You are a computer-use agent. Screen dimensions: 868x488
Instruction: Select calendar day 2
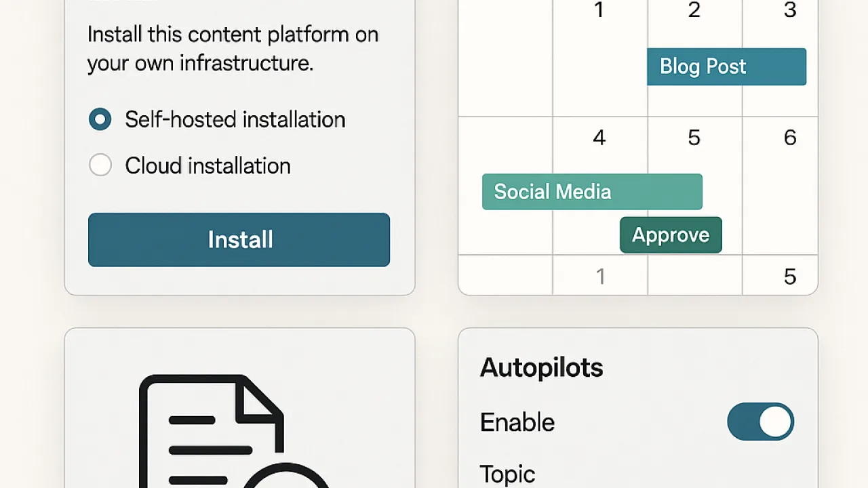(x=694, y=10)
